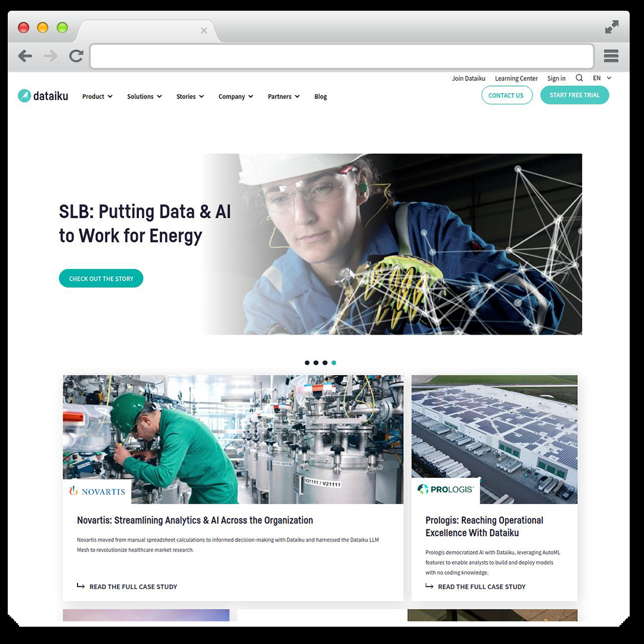Screen dimensions: 644x644
Task: Open the browser hamburger menu
Action: pyautogui.click(x=611, y=56)
